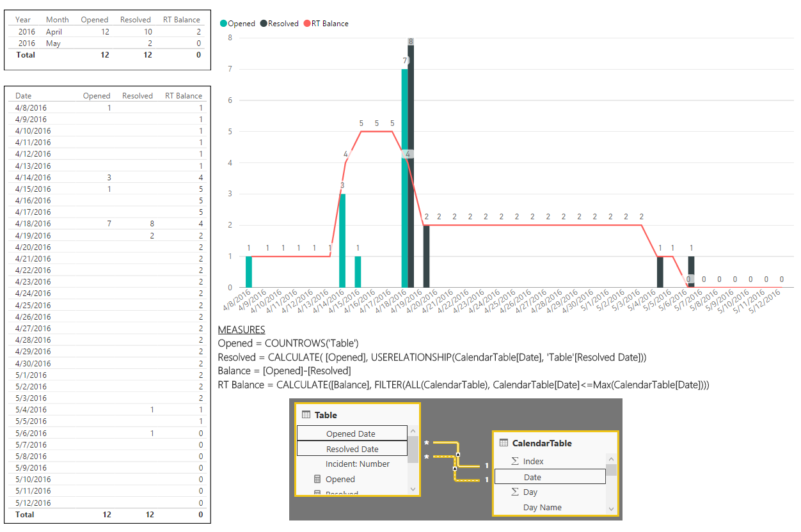This screenshot has height=532, width=801.
Task: Sort the summary table by Opened header
Action: point(95,20)
